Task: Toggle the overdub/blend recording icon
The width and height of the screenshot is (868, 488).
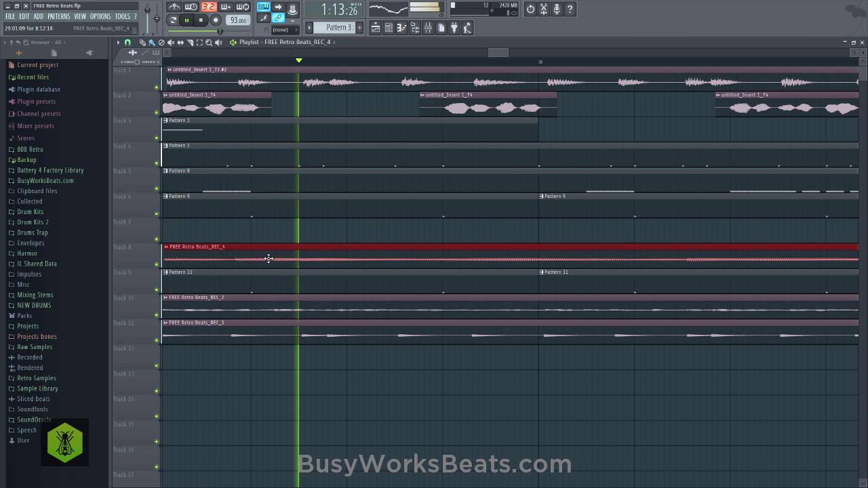Action: [x=226, y=7]
